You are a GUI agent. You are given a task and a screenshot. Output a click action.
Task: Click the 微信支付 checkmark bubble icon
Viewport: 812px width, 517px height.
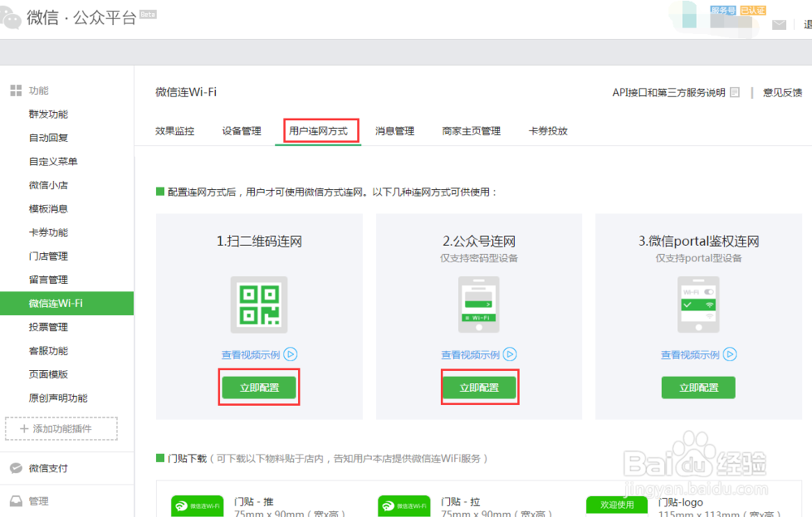16,467
